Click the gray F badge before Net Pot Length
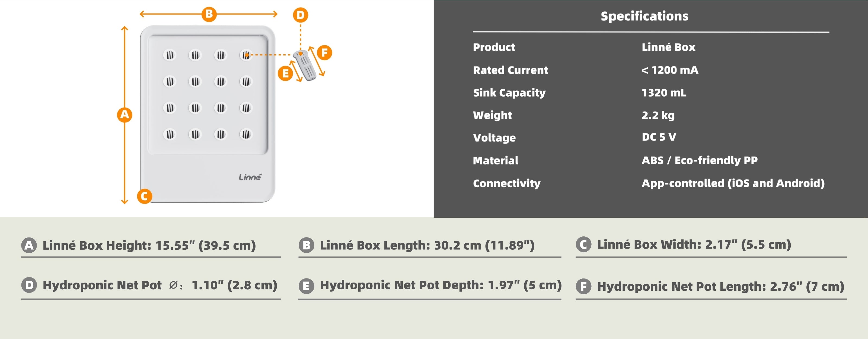The height and width of the screenshot is (339, 868). point(583,286)
